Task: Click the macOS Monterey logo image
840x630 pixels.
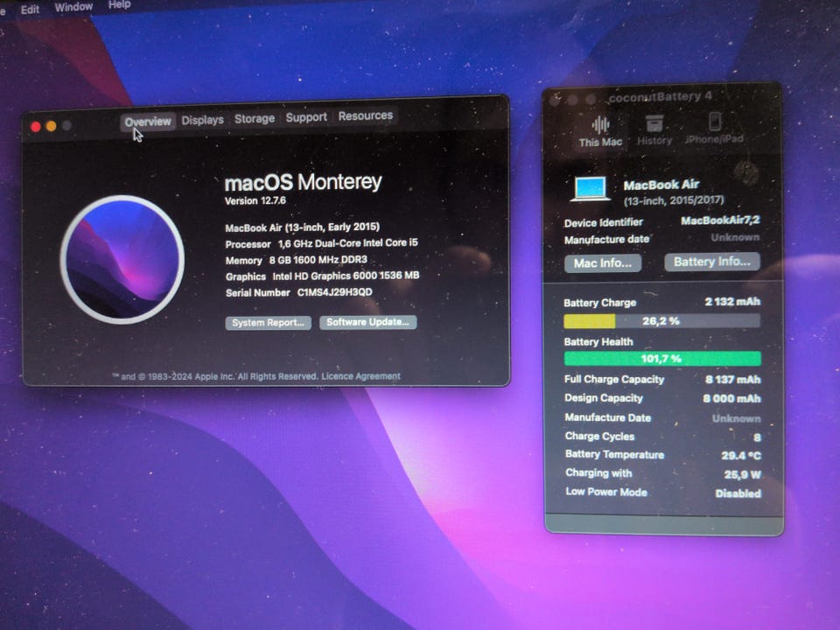Action: (122, 259)
